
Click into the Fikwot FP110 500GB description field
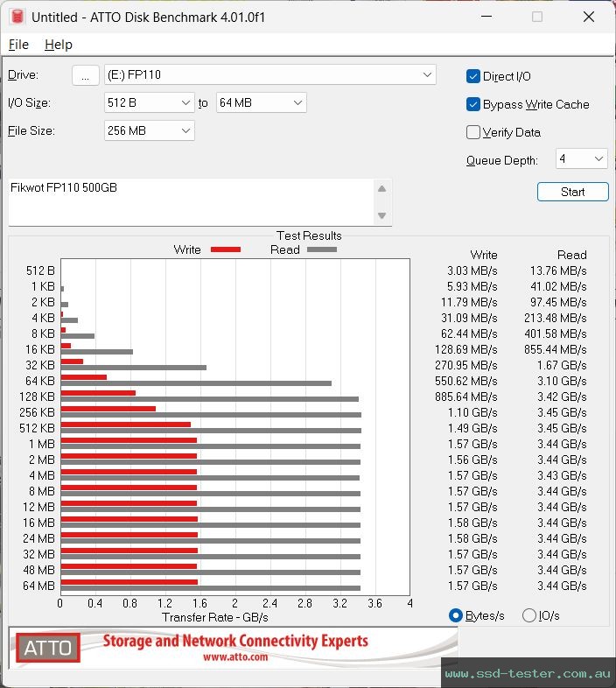point(191,202)
